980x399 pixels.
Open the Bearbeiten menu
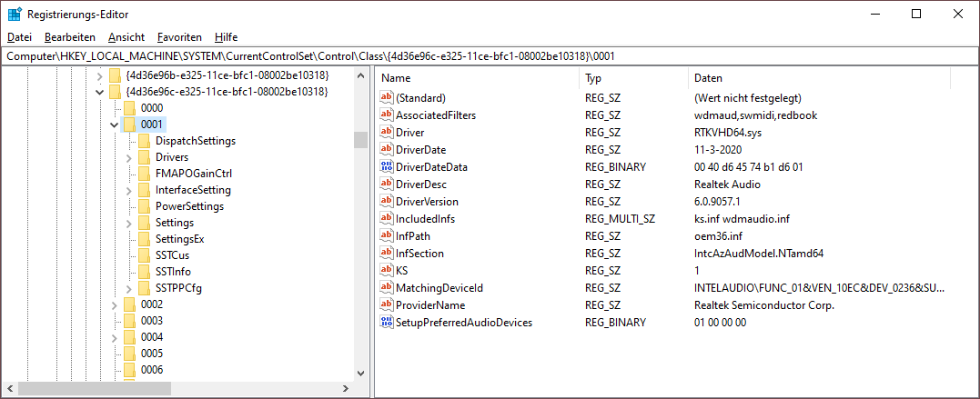point(70,37)
